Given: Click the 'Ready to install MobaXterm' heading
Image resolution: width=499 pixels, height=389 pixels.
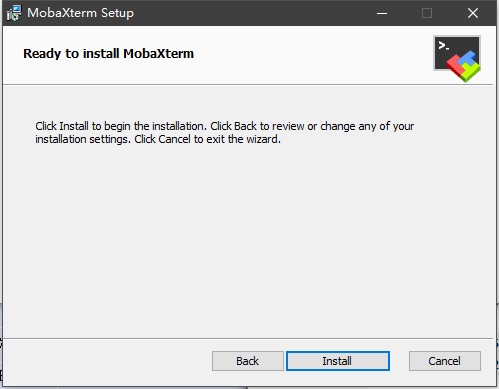Looking at the screenshot, I should point(108,54).
